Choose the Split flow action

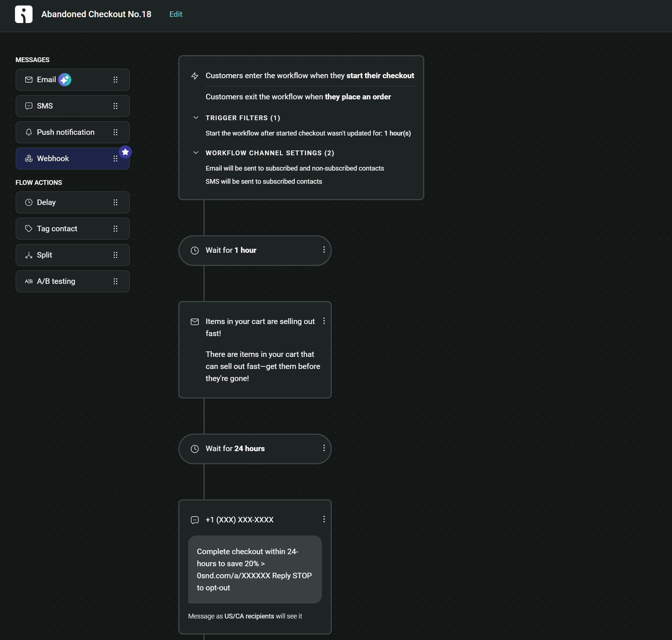pyautogui.click(x=72, y=255)
